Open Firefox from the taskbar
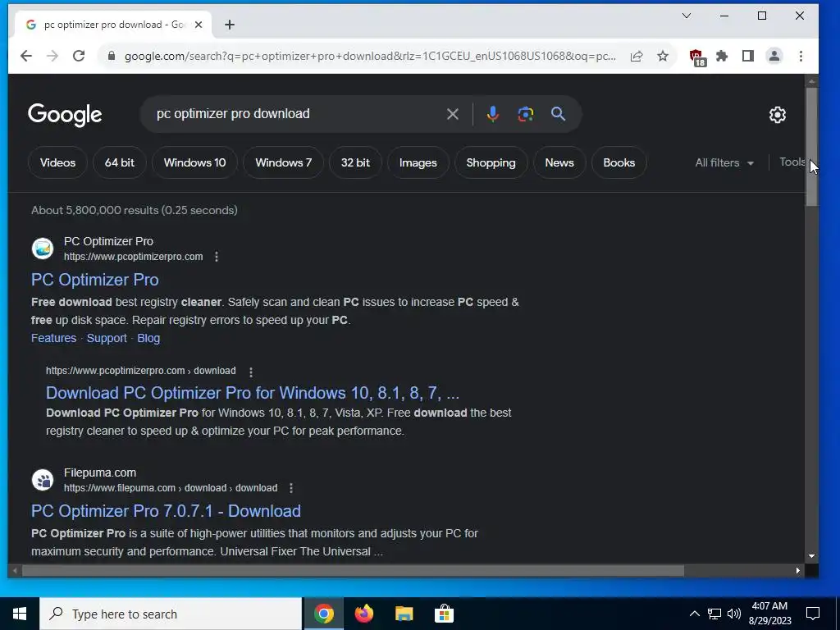Screen dimensions: 840x630 click(363, 614)
